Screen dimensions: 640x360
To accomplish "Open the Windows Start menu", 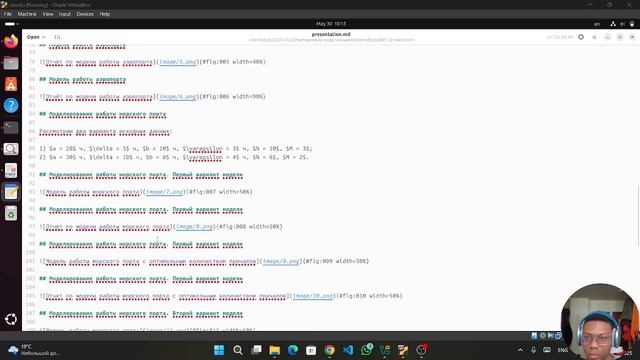I will coord(219,350).
